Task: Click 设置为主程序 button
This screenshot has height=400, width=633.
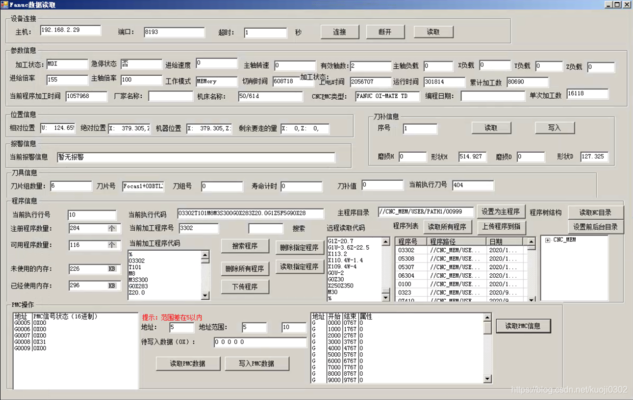Action: point(498,213)
